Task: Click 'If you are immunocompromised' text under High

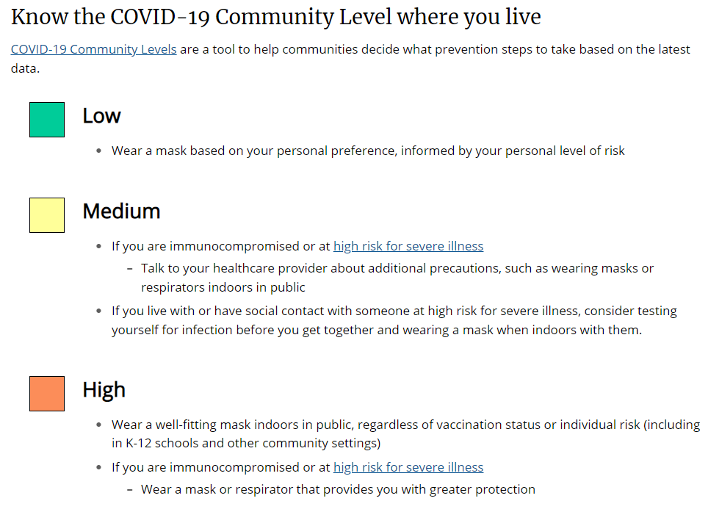Action: point(220,467)
